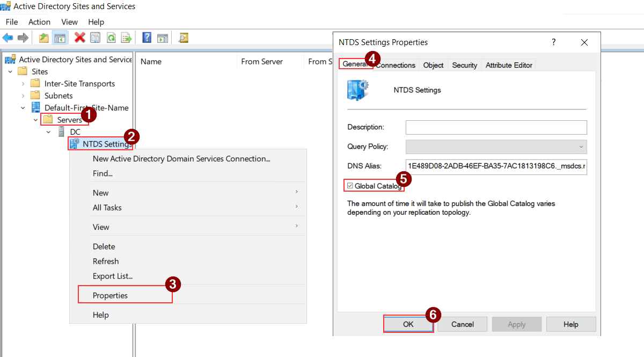Select Properties in the context menu
This screenshot has width=644, height=357.
click(x=111, y=295)
